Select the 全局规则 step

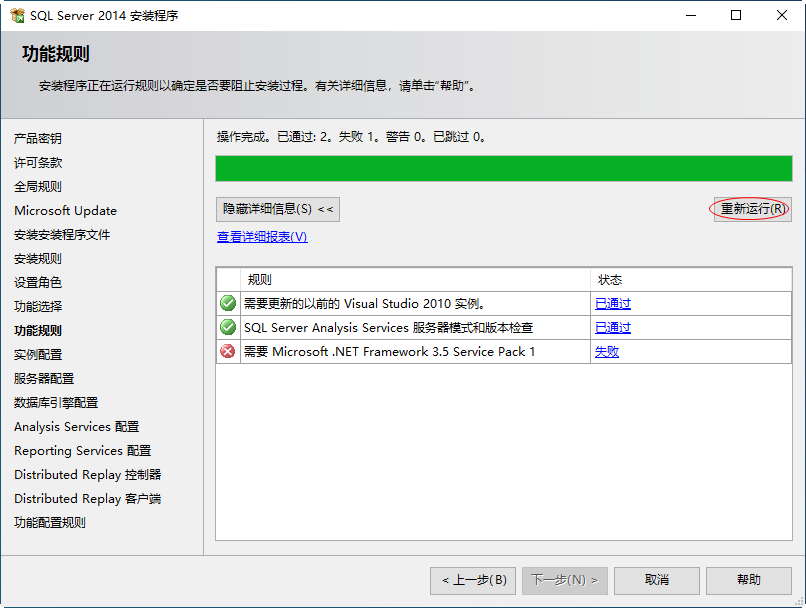point(38,187)
